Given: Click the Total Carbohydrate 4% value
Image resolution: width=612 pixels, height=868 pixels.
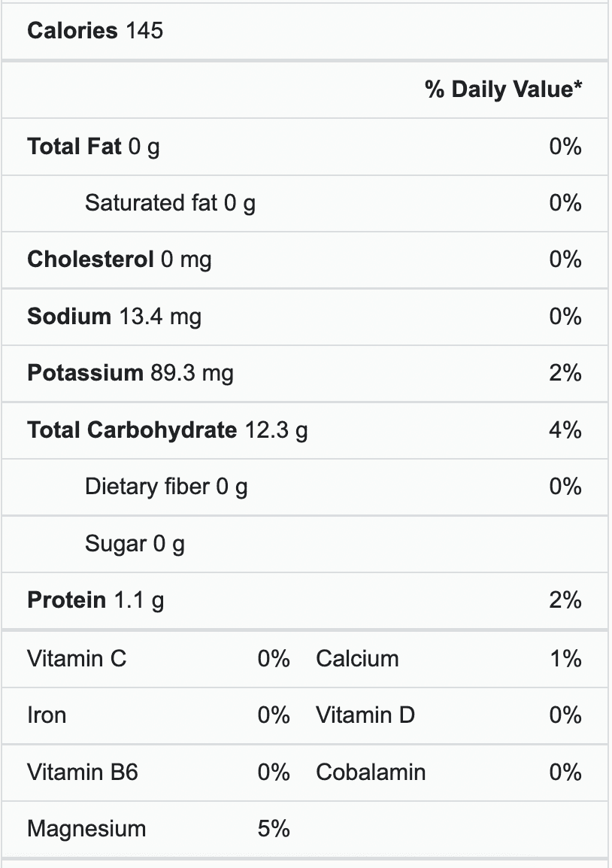Looking at the screenshot, I should click(x=565, y=430).
